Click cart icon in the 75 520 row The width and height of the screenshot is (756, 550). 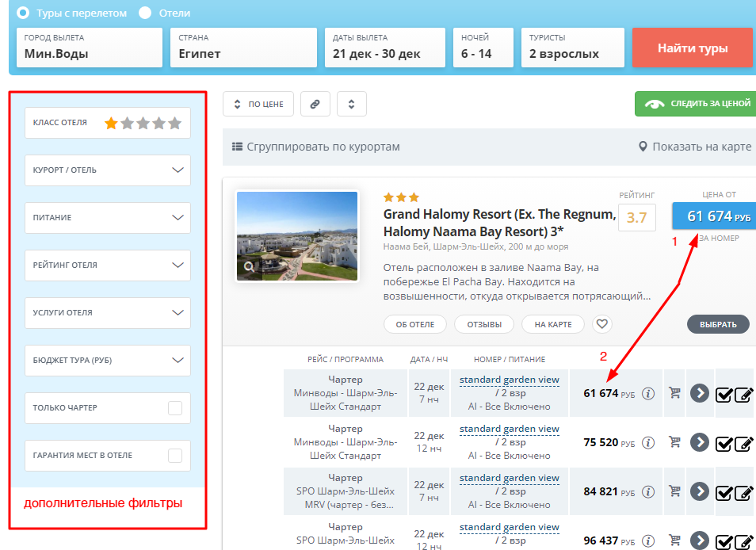coord(675,441)
